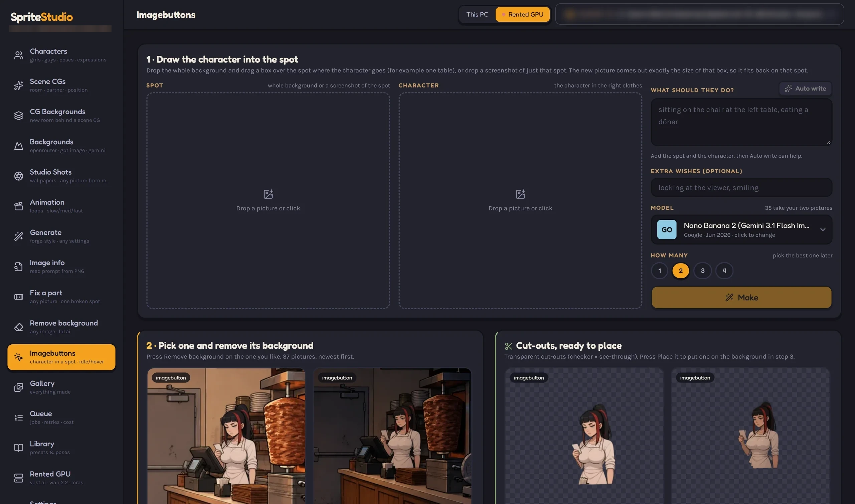Click the wand icon on Make button
Image resolution: width=855 pixels, height=504 pixels.
729,298
